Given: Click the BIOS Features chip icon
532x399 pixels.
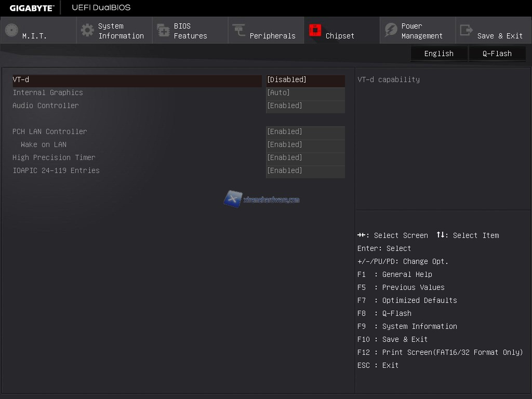Looking at the screenshot, I should pyautogui.click(x=163, y=30).
